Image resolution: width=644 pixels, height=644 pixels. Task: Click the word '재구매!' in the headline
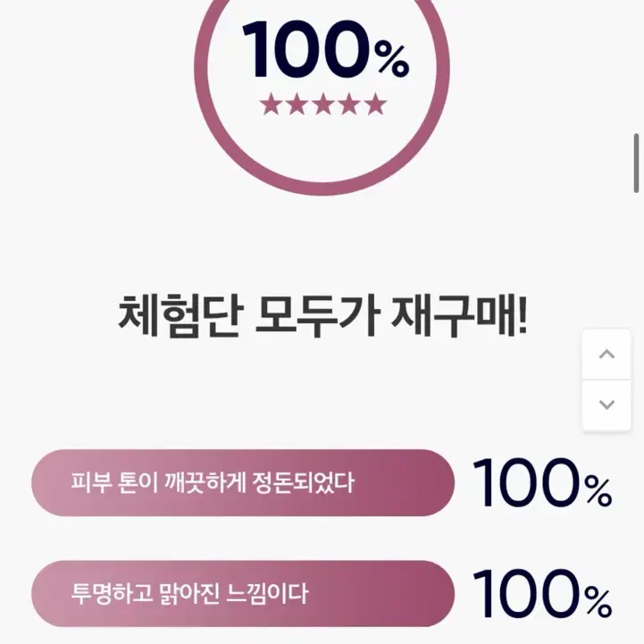[459, 316]
